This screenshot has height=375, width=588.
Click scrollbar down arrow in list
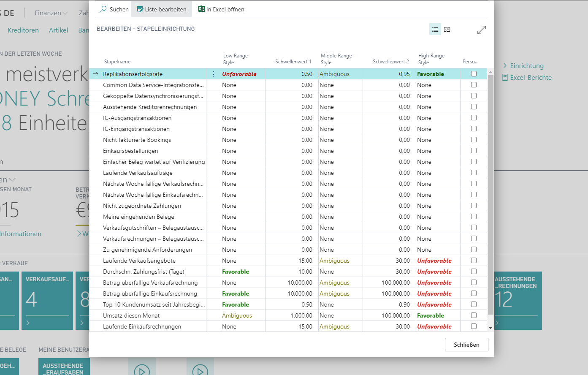(x=490, y=328)
